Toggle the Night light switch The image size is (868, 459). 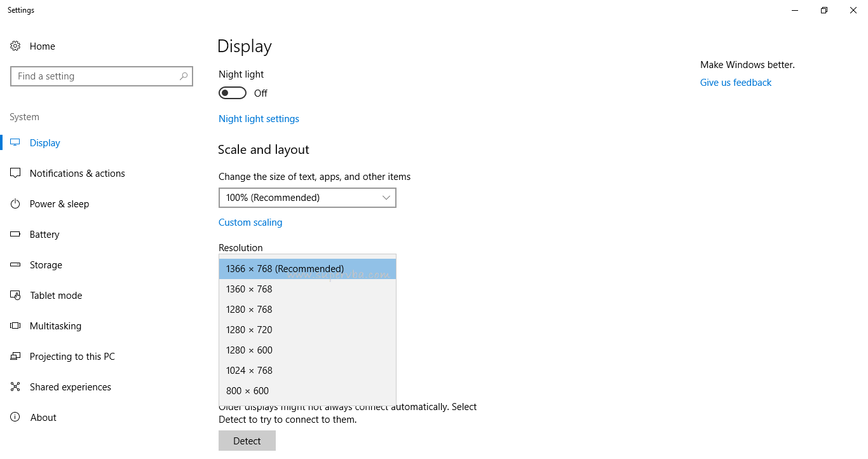(233, 93)
